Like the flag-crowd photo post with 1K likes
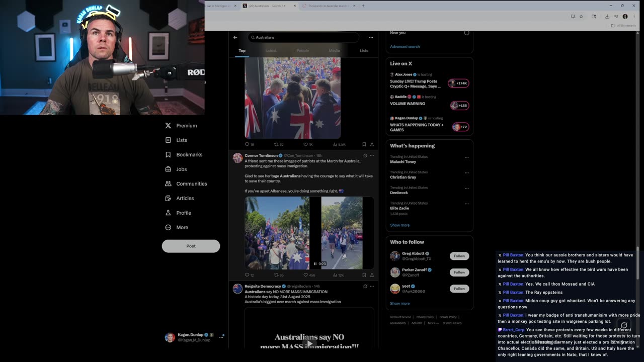This screenshot has width=644, height=362. (305, 144)
